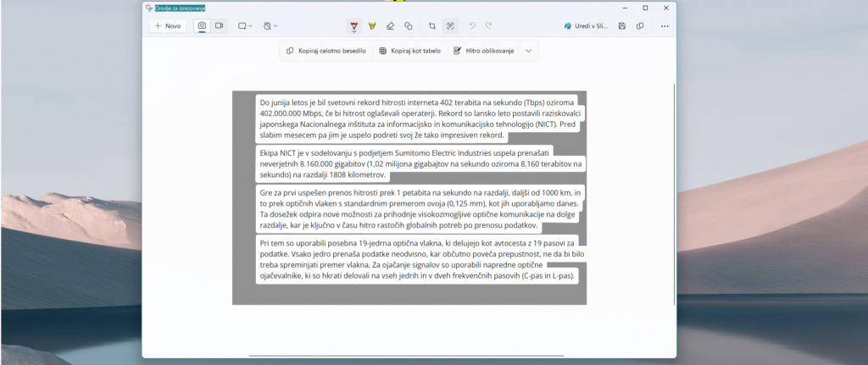Copy the snip to clipboard
This screenshot has height=365, width=868.
click(640, 26)
